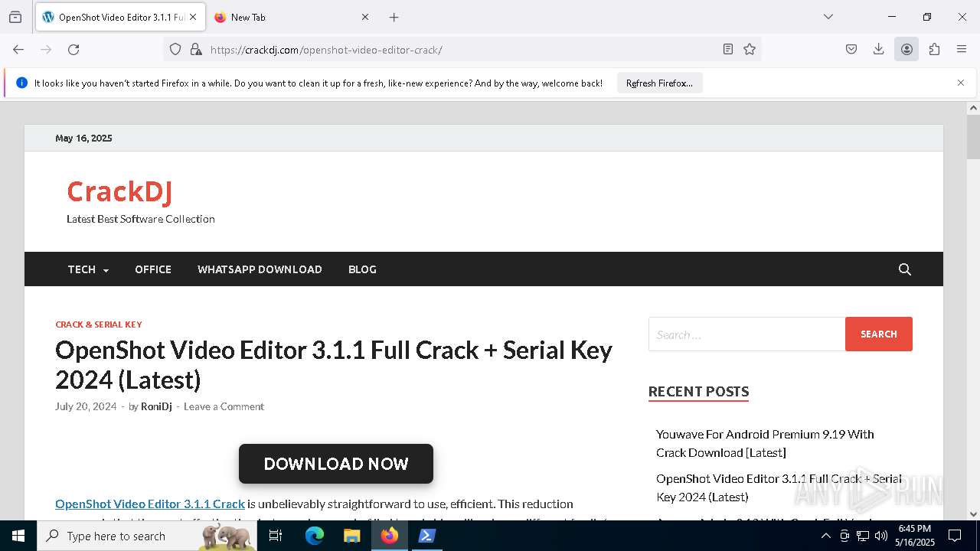
Task: Open OFFICE menu item
Action: click(x=153, y=269)
